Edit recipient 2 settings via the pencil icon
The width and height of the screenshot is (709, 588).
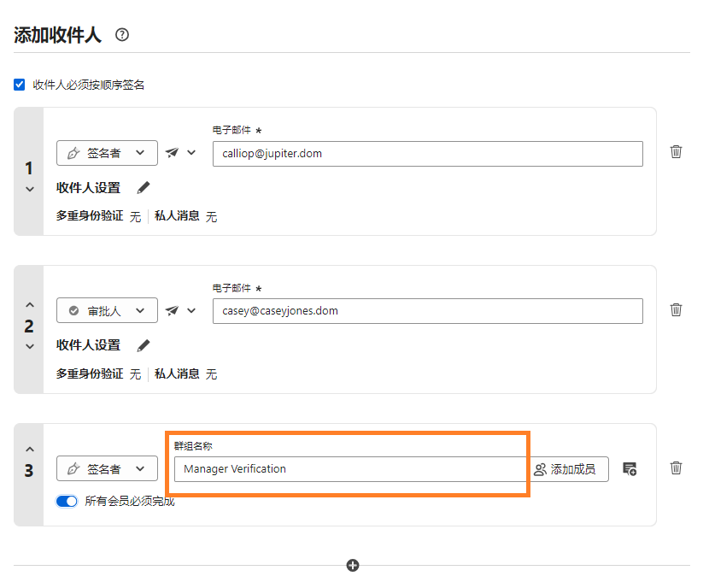point(143,345)
